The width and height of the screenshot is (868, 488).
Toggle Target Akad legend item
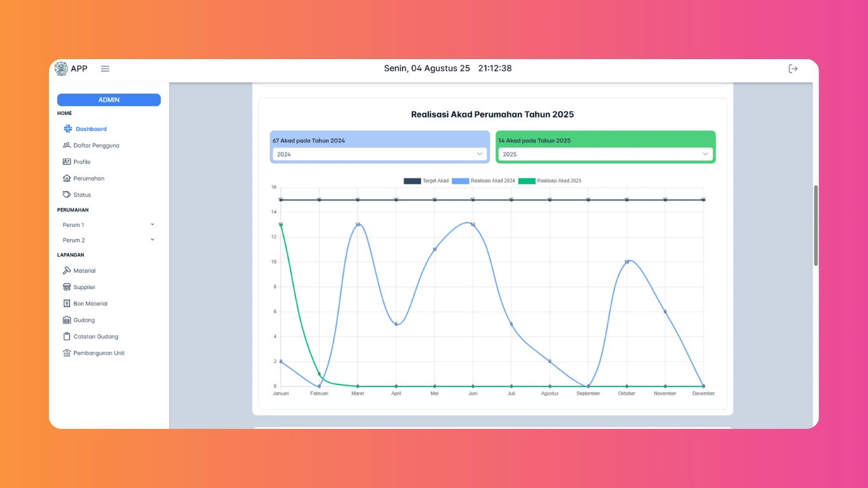click(x=426, y=181)
